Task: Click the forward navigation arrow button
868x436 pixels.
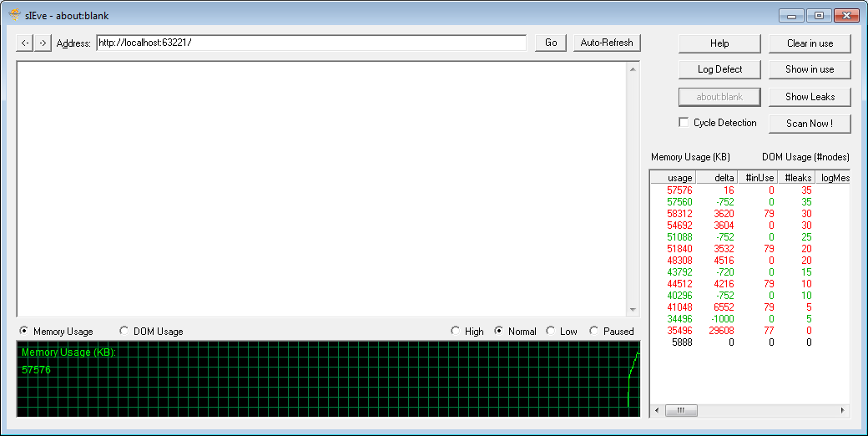Action: pos(43,43)
